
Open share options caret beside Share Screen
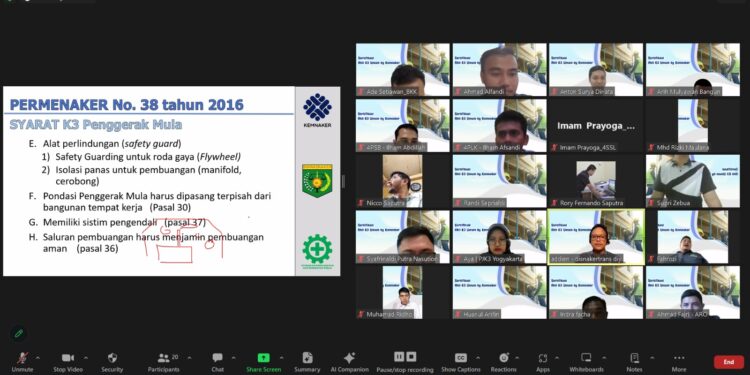tap(281, 358)
